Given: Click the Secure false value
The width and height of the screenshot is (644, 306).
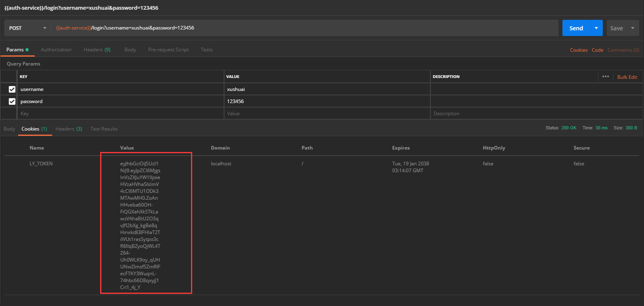Looking at the screenshot, I should 579,164.
